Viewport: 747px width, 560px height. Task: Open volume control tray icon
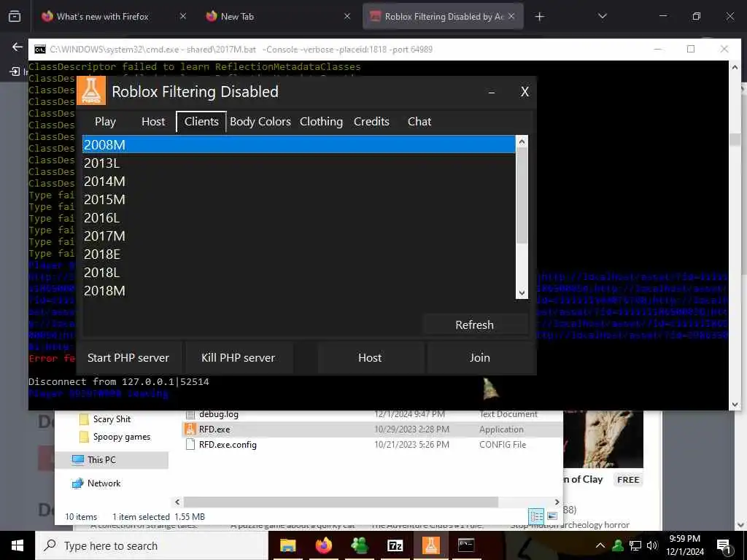tap(652, 545)
